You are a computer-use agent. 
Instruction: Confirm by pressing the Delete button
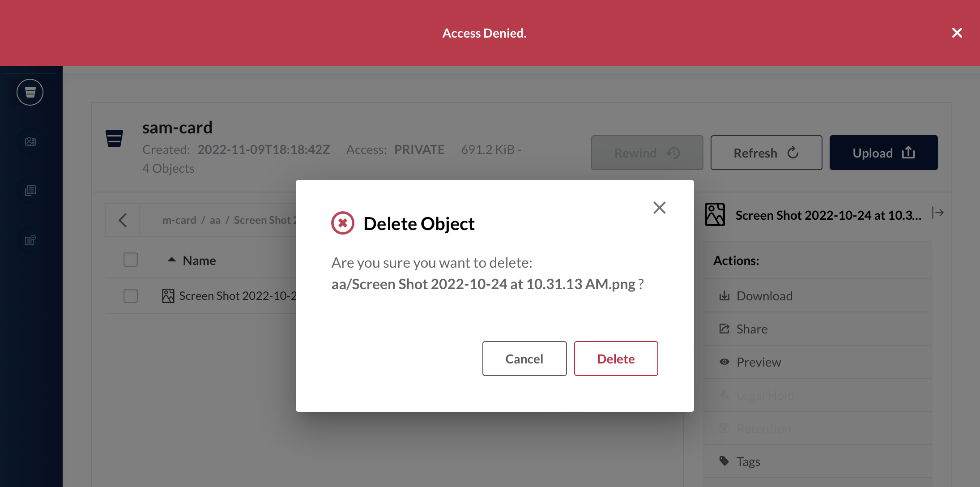(616, 359)
